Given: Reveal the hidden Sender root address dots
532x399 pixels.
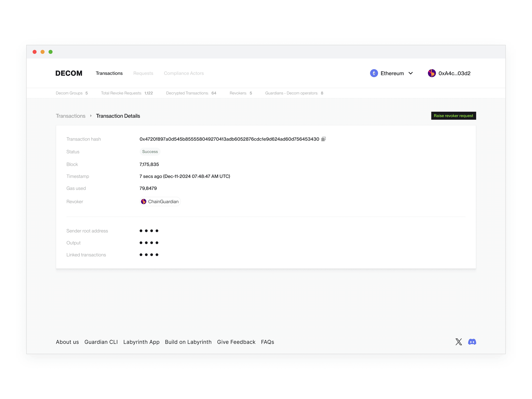Looking at the screenshot, I should coord(149,231).
